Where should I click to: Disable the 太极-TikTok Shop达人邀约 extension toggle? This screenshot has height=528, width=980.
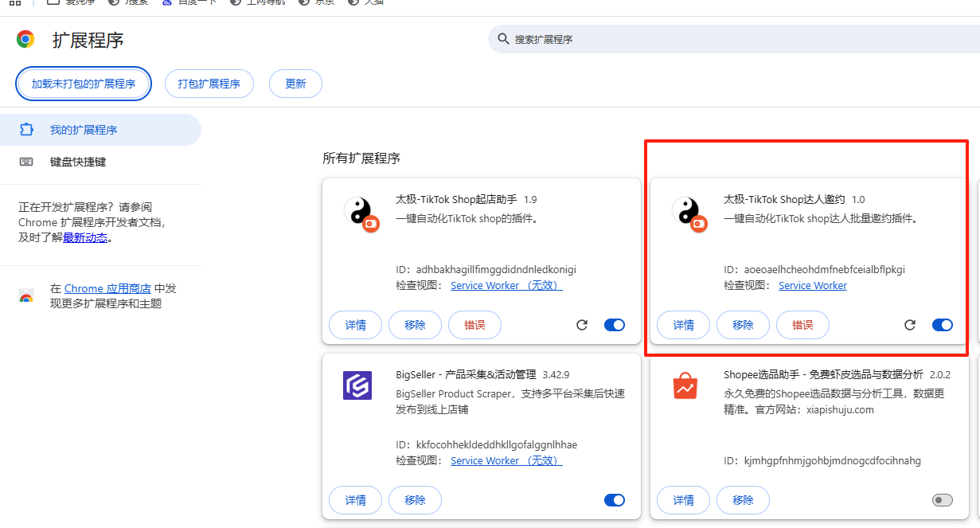pos(942,325)
